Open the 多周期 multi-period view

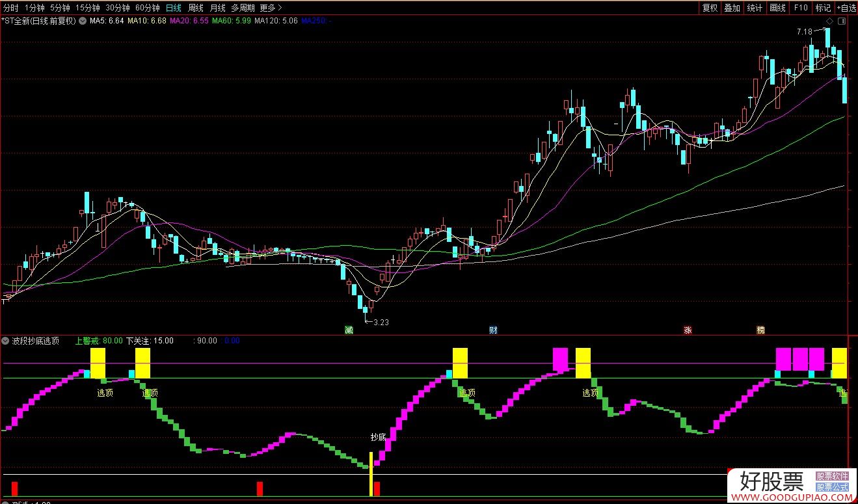point(243,8)
